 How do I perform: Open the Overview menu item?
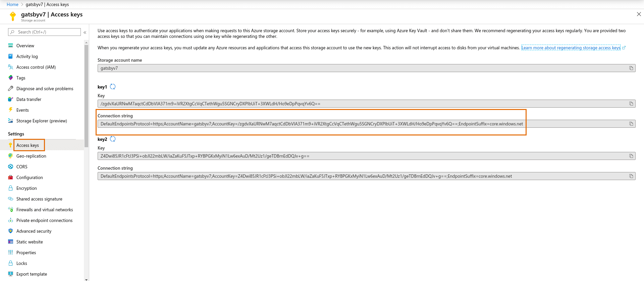point(25,46)
